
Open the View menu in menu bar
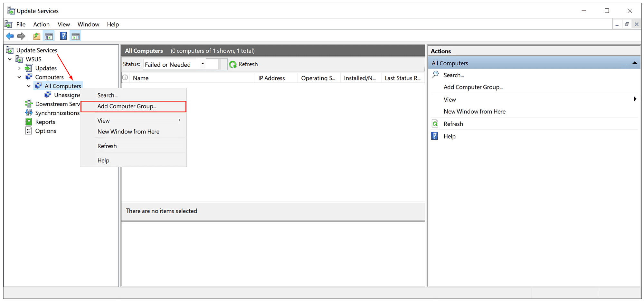64,24
